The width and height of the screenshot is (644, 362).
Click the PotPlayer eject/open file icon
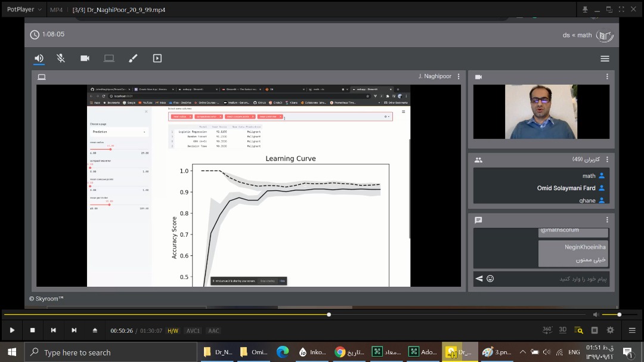click(95, 330)
